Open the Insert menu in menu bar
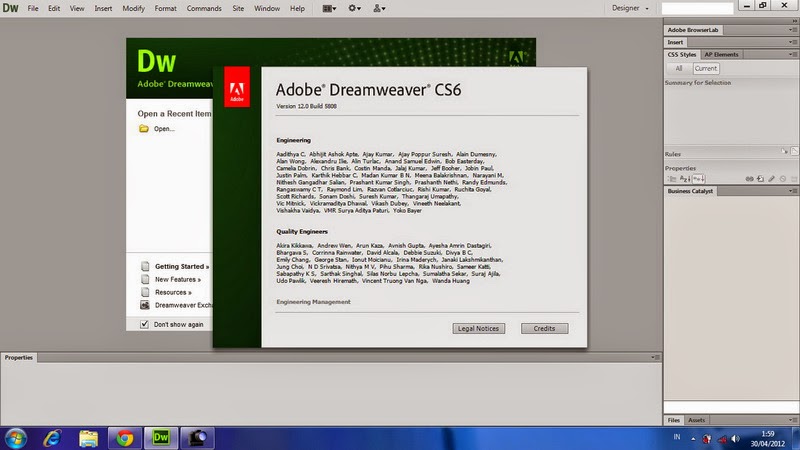 pos(103,8)
